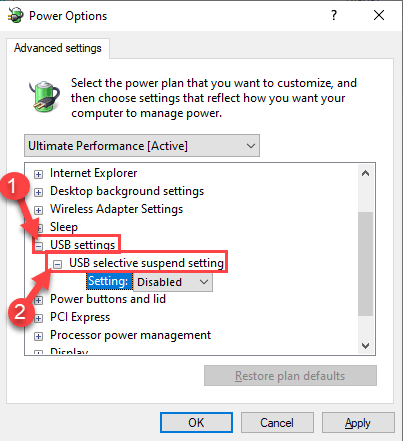Viewport: 403px width, 441px height.
Task: Click the question mark help icon
Action: (334, 15)
